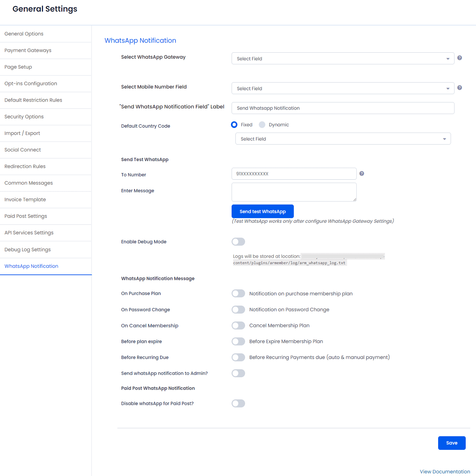Select WhatsApp Notification sidebar tab
The width and height of the screenshot is (476, 476).
[x=46, y=266]
